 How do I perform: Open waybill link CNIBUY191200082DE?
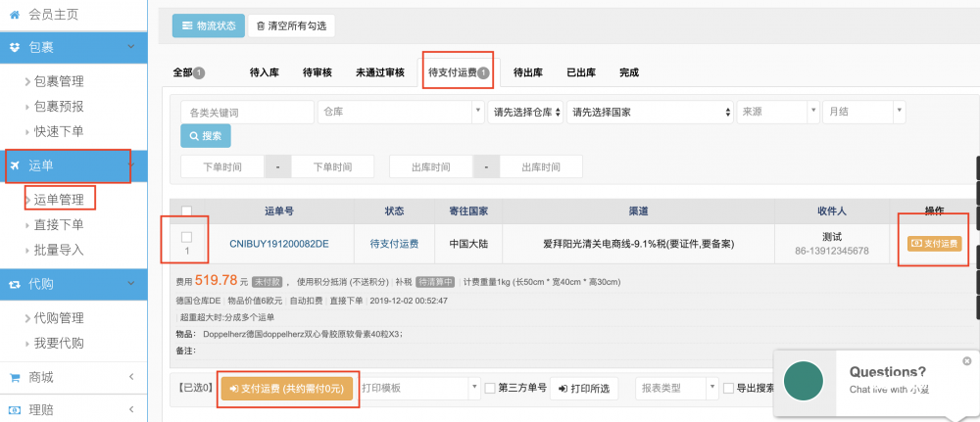coord(279,243)
